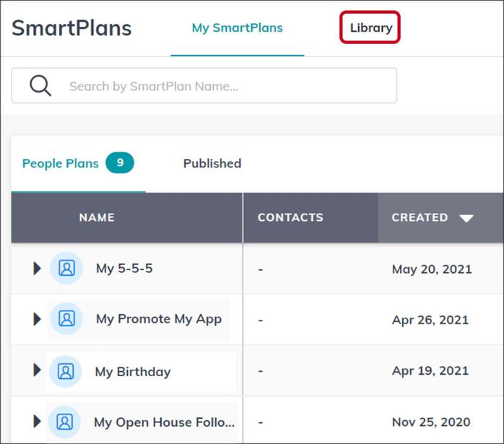
Task: Sort by the Name column header
Action: [x=97, y=217]
